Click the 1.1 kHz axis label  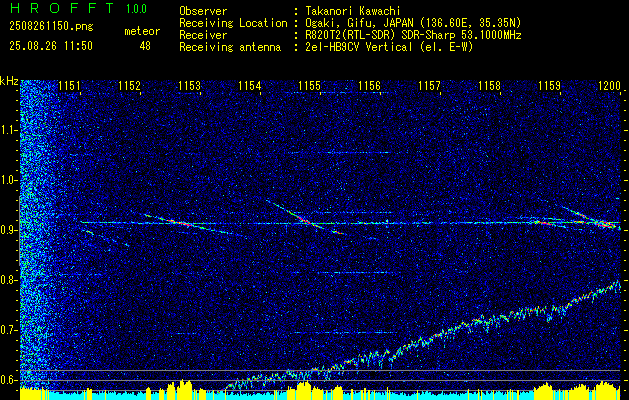pyautogui.click(x=9, y=130)
